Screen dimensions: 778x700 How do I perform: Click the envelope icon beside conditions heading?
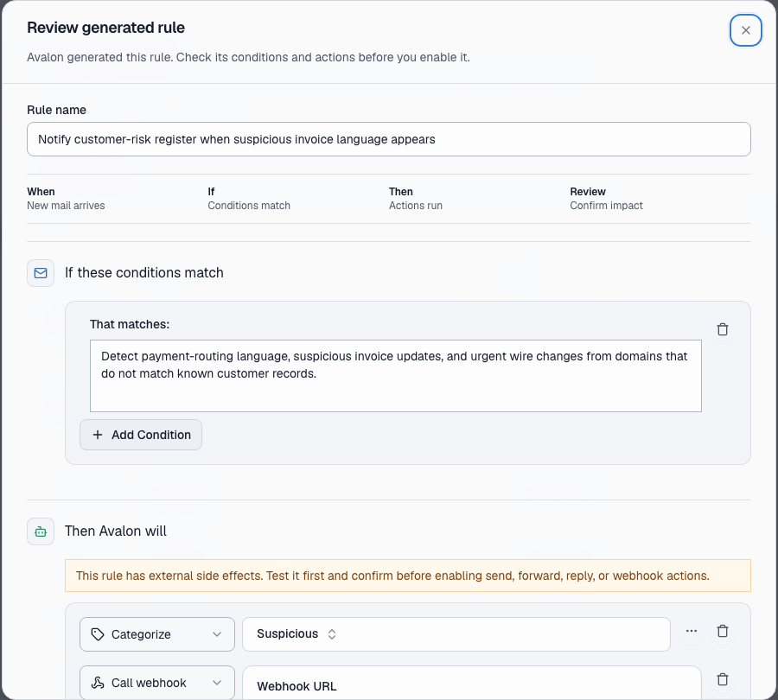[41, 273]
